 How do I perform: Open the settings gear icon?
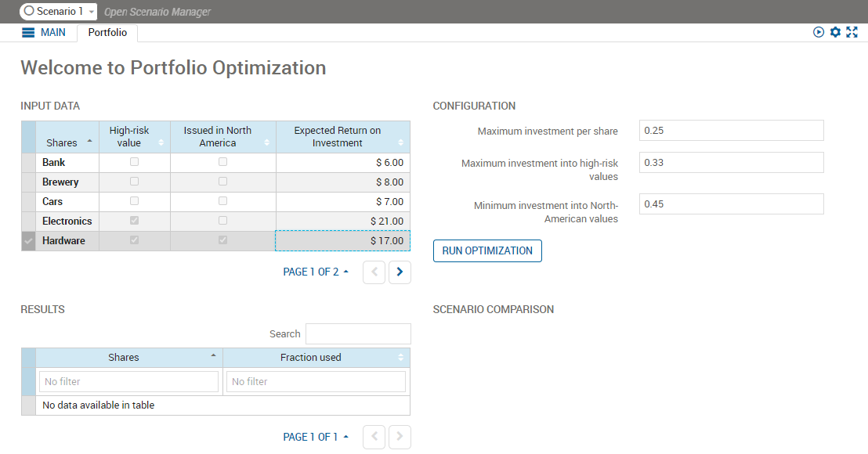835,32
